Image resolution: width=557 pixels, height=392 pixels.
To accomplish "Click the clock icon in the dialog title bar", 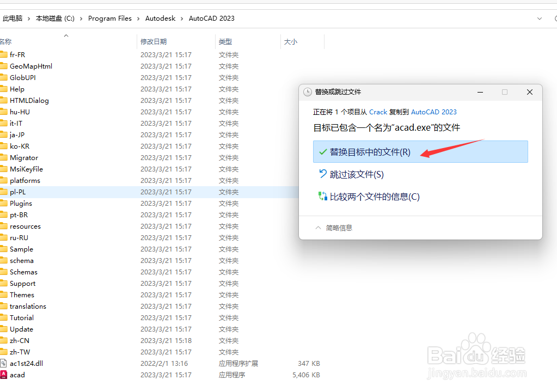I will (308, 92).
